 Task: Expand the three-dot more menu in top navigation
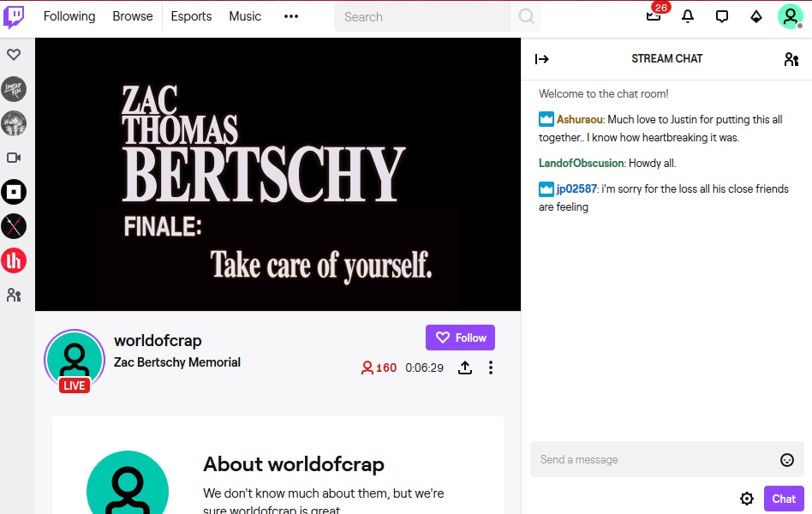(x=291, y=16)
